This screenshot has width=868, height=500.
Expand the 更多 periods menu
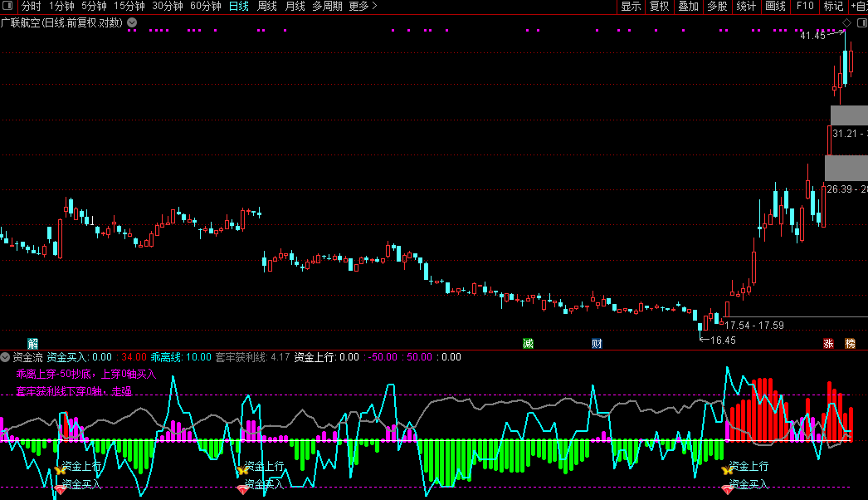(x=363, y=7)
